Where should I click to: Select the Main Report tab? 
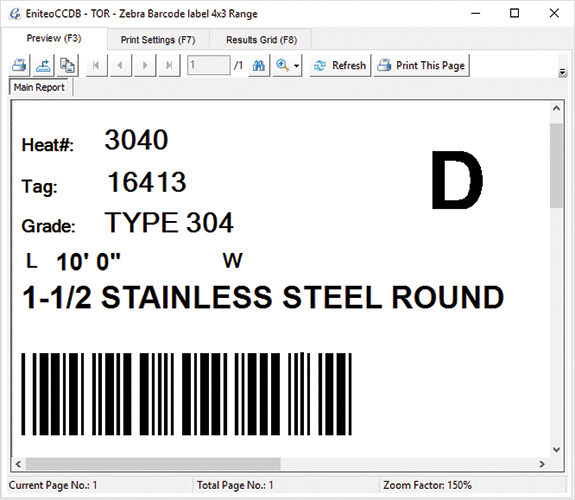pyautogui.click(x=39, y=87)
